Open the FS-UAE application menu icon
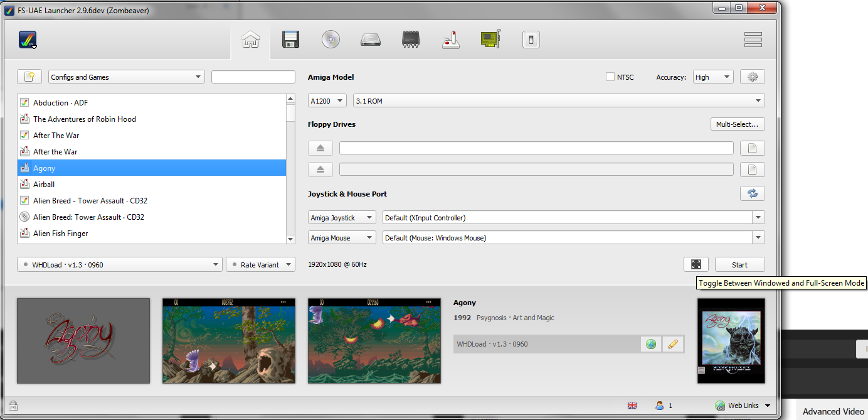The image size is (868, 420). pos(28,40)
